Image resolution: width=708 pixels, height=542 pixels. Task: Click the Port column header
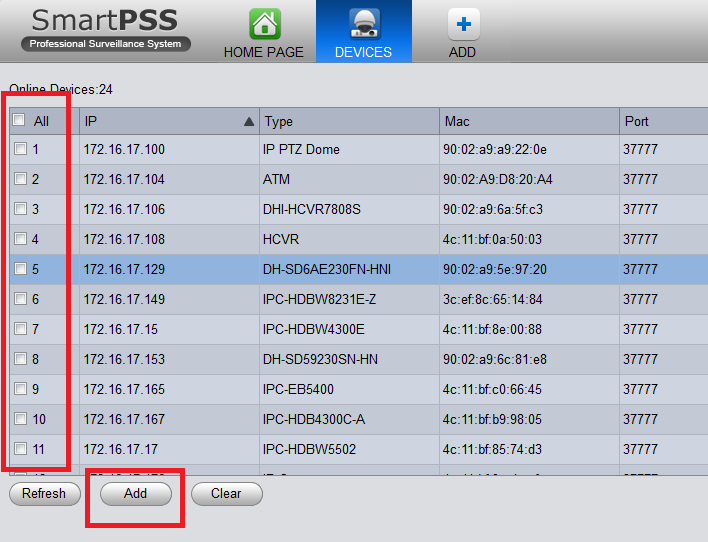coord(664,121)
